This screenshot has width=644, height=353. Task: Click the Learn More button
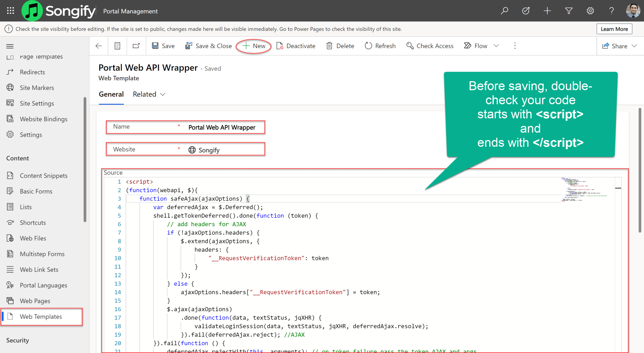(x=614, y=29)
